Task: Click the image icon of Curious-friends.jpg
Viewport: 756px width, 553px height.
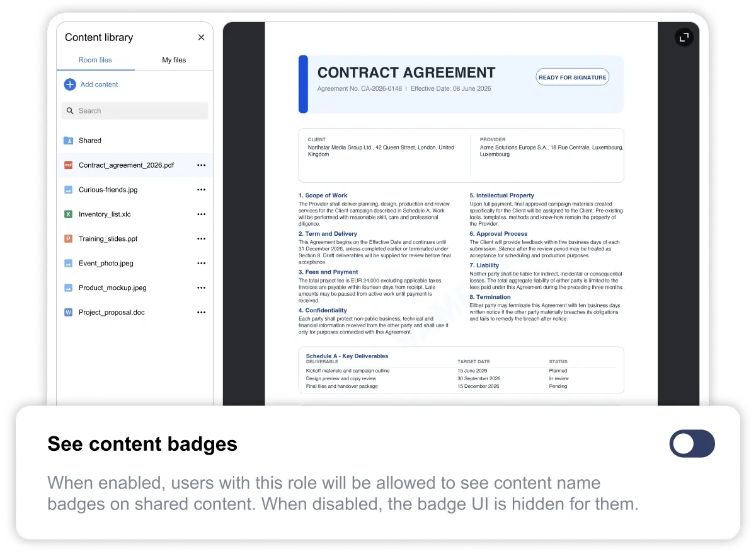Action: tap(69, 190)
